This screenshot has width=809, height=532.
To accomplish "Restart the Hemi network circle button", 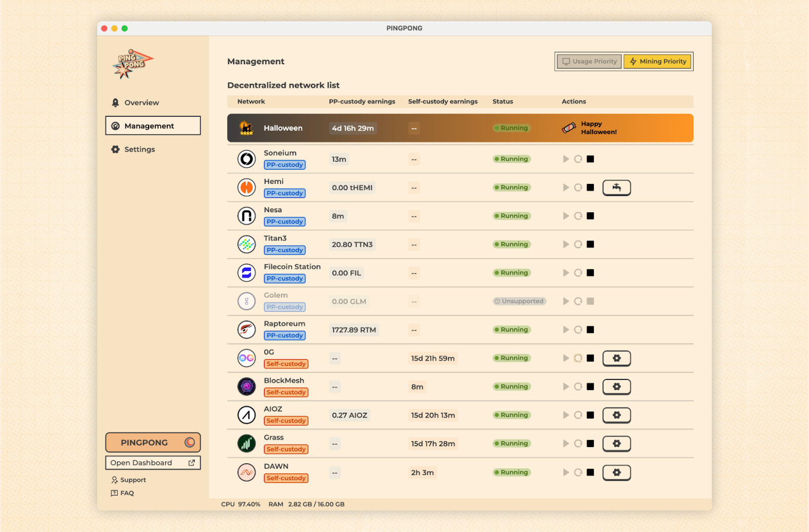I will 578,187.
